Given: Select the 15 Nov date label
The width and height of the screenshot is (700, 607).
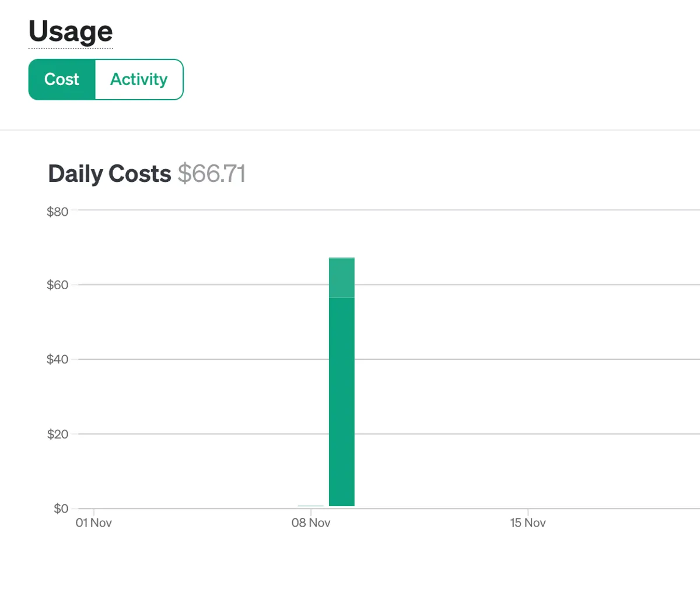Looking at the screenshot, I should point(528,523).
